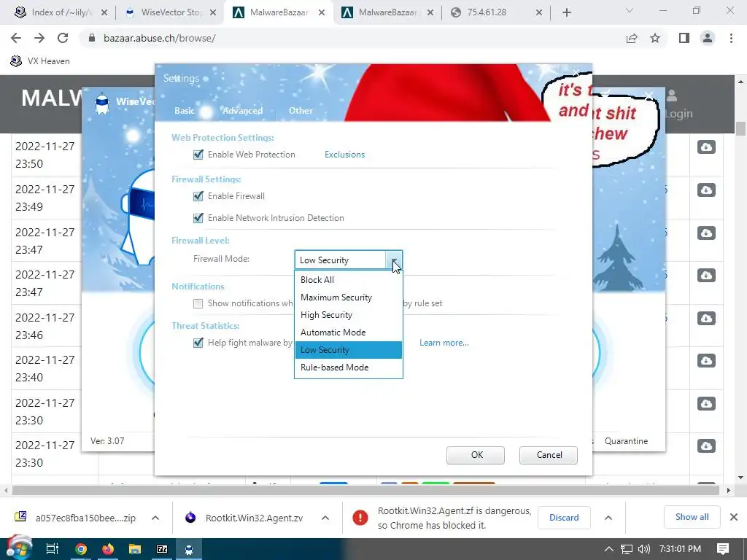This screenshot has width=747, height=560.
Task: Open the a057ec8fba150bee zip download
Action: [76, 518]
